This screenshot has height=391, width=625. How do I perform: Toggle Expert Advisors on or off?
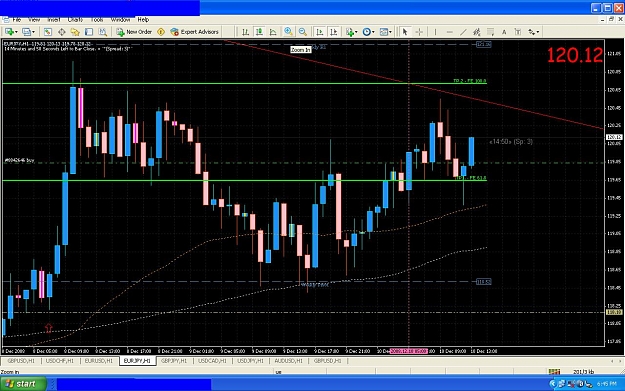195,32
